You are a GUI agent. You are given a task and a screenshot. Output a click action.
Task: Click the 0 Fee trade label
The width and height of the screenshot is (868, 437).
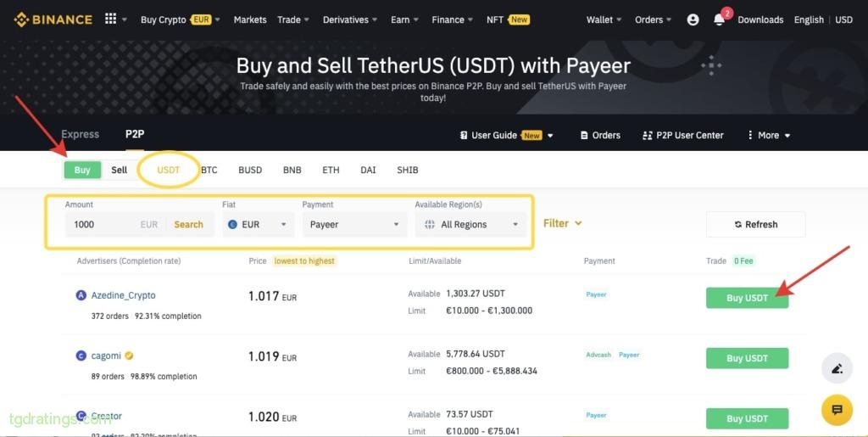click(743, 261)
